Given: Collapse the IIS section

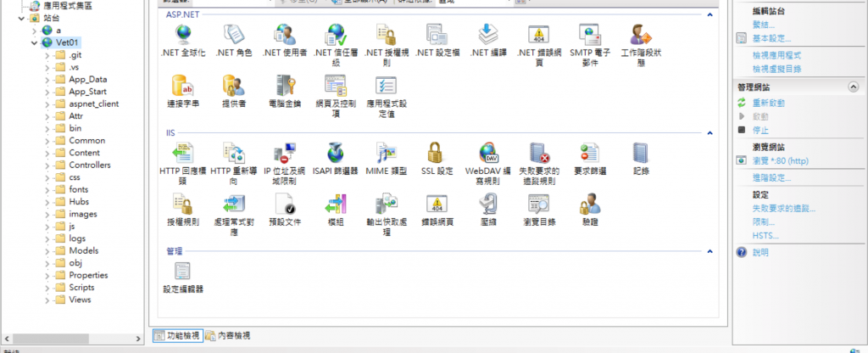Looking at the screenshot, I should (x=709, y=133).
